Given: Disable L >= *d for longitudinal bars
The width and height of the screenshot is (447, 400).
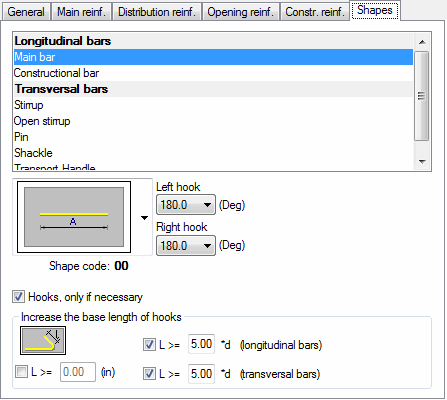Looking at the screenshot, I should 149,344.
